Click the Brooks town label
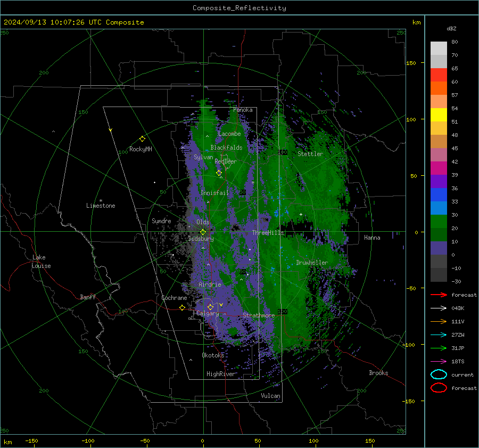The height and width of the screenshot is (448, 479). (x=378, y=373)
